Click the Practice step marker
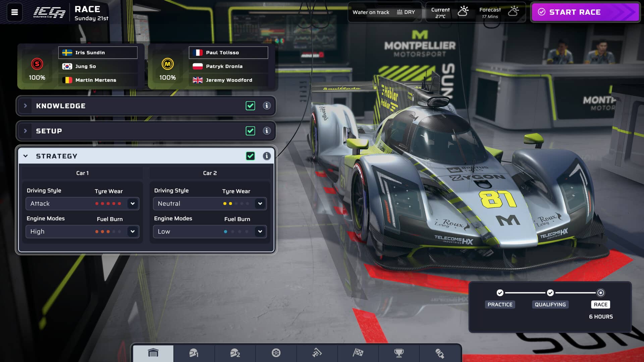 tap(500, 293)
